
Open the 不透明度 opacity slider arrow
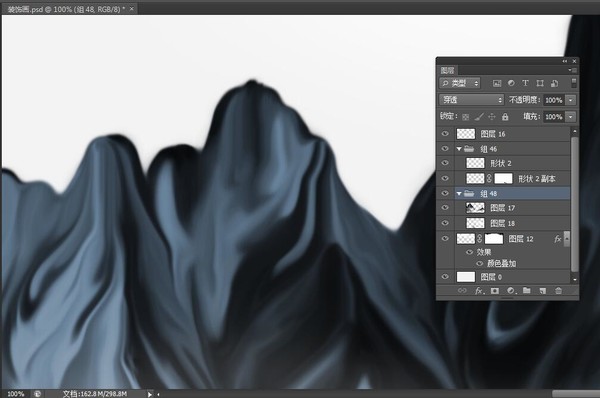pyautogui.click(x=571, y=100)
